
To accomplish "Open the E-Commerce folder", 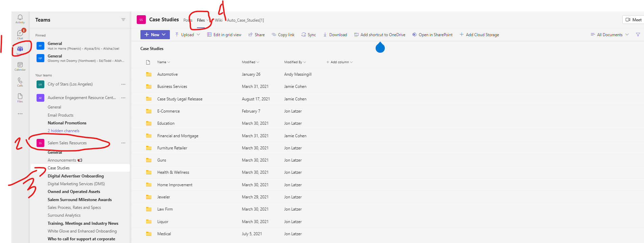I will [x=168, y=111].
